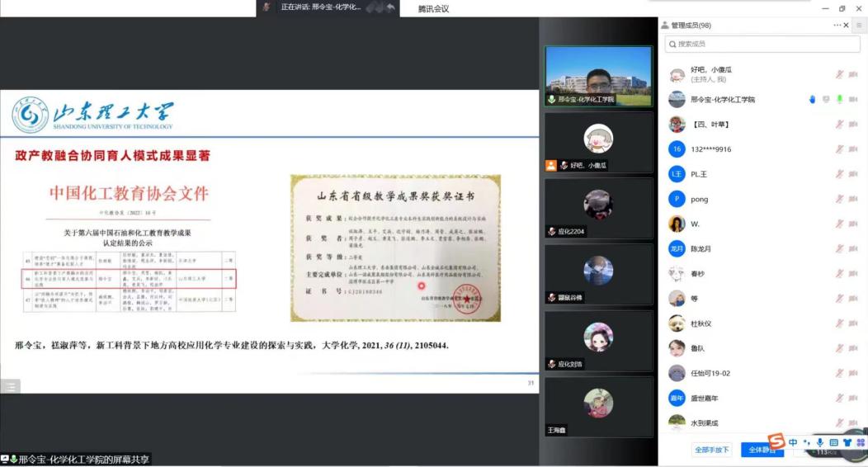Click the 鲁队 member avatar

677,348
